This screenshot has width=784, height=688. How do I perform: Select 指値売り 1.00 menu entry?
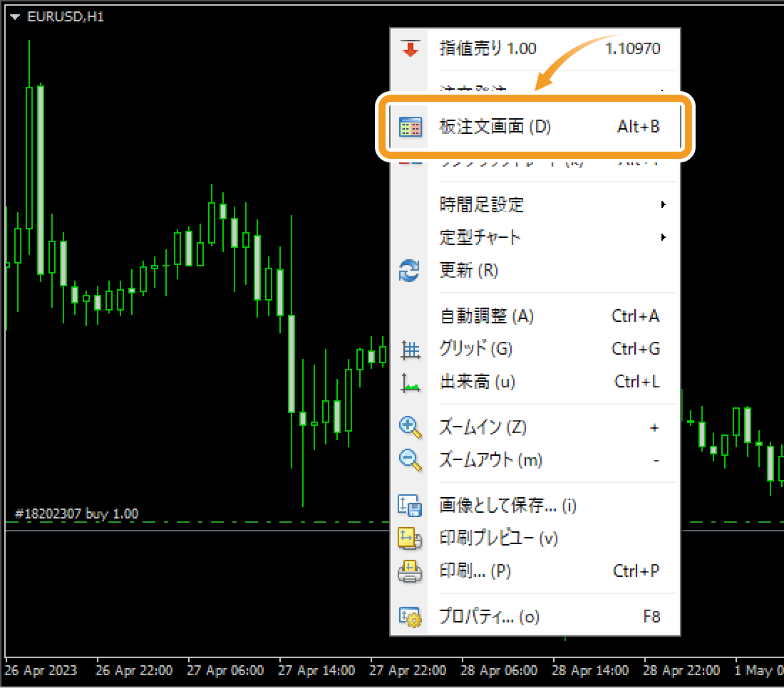click(535, 48)
